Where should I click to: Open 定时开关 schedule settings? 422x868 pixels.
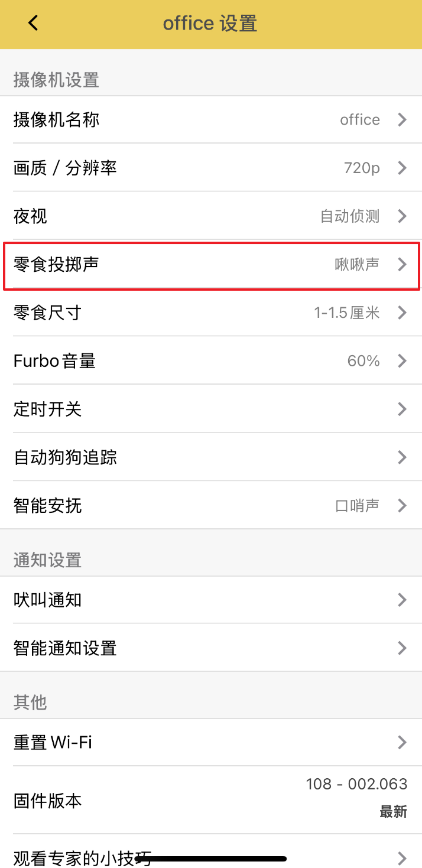[x=47, y=409]
